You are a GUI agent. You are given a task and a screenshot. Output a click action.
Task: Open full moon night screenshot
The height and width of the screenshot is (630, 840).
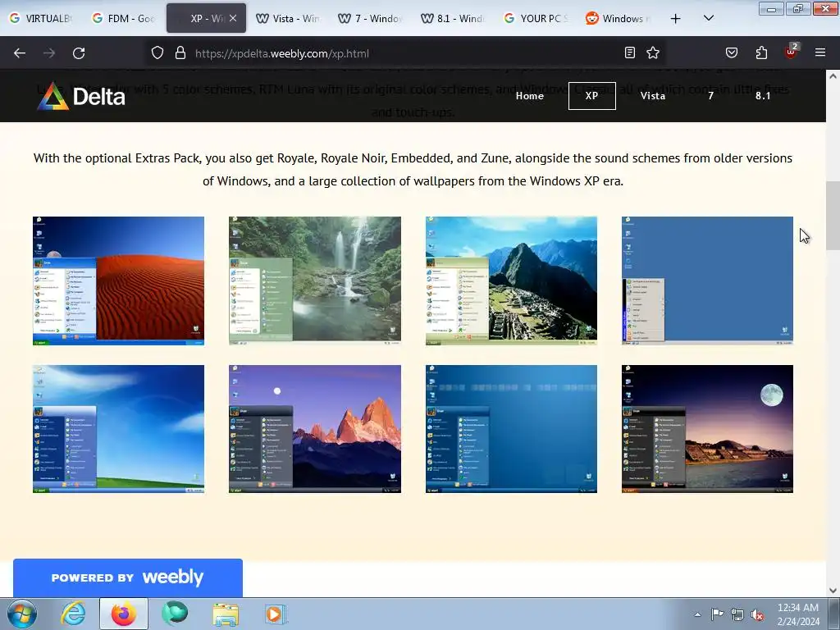[707, 429]
